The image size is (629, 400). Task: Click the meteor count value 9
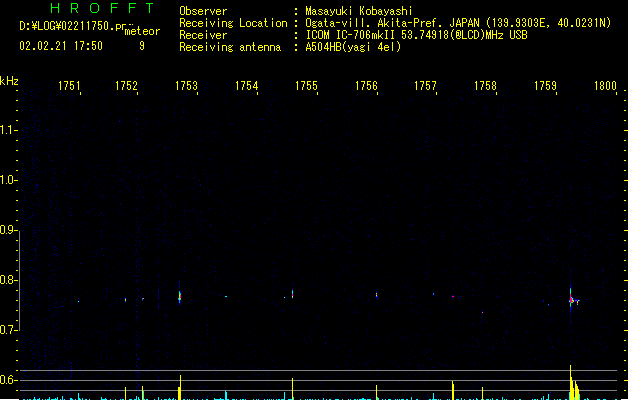tap(142, 46)
